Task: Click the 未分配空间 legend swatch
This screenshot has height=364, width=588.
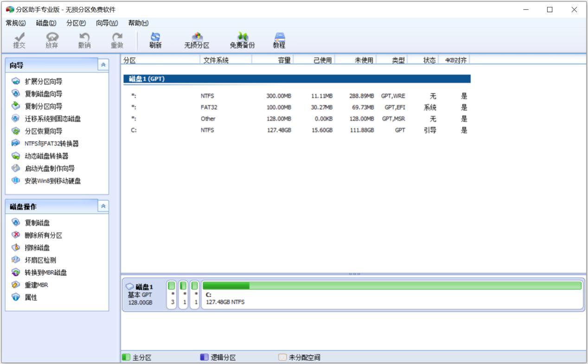Action: (x=282, y=358)
